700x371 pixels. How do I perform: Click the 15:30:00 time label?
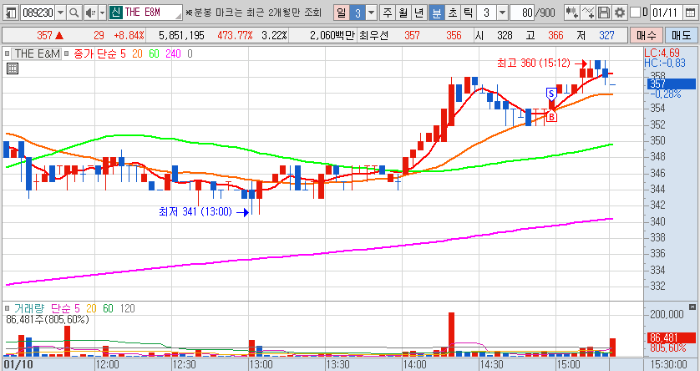tap(668, 365)
